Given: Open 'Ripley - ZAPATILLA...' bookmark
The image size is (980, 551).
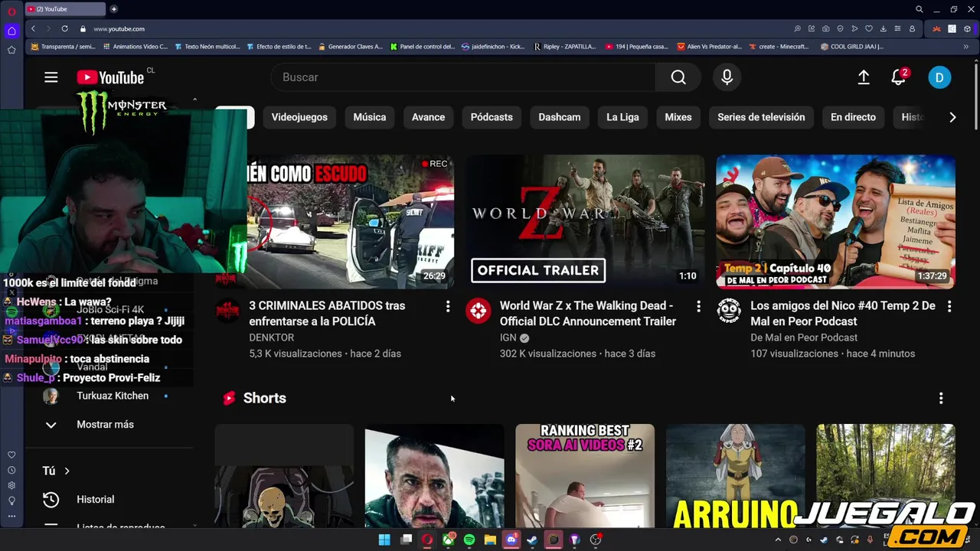Looking at the screenshot, I should 565,47.
